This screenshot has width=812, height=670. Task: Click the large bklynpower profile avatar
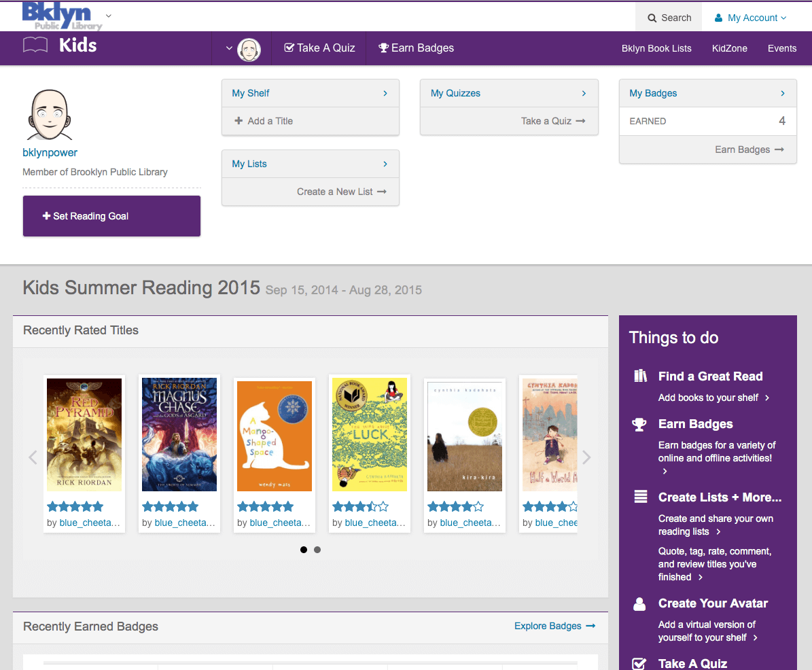tap(50, 115)
